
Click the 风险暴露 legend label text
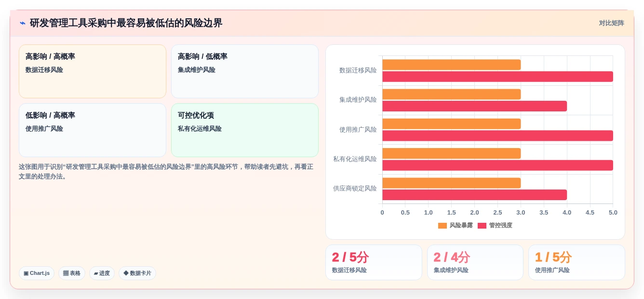click(461, 226)
